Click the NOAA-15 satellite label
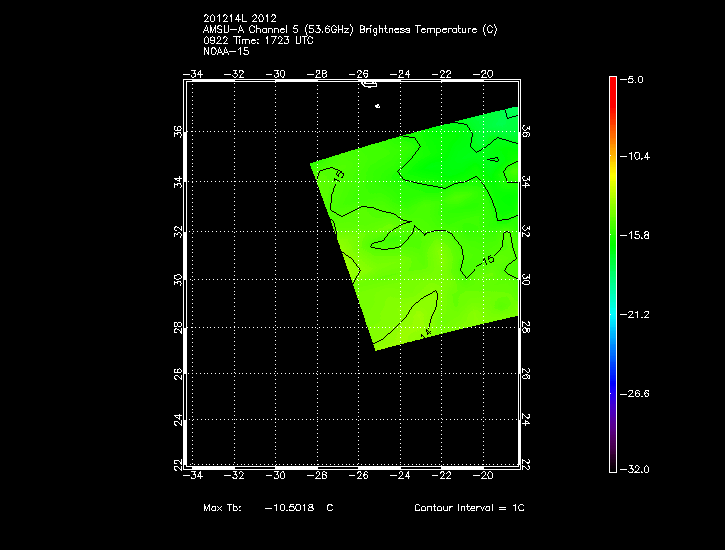The height and width of the screenshot is (550, 725). [x=225, y=51]
